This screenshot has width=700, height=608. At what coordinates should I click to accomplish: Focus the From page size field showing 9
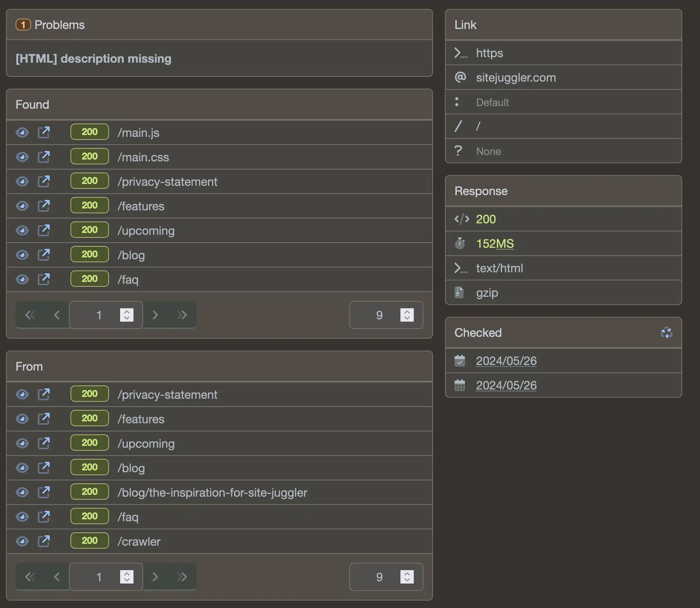point(386,577)
